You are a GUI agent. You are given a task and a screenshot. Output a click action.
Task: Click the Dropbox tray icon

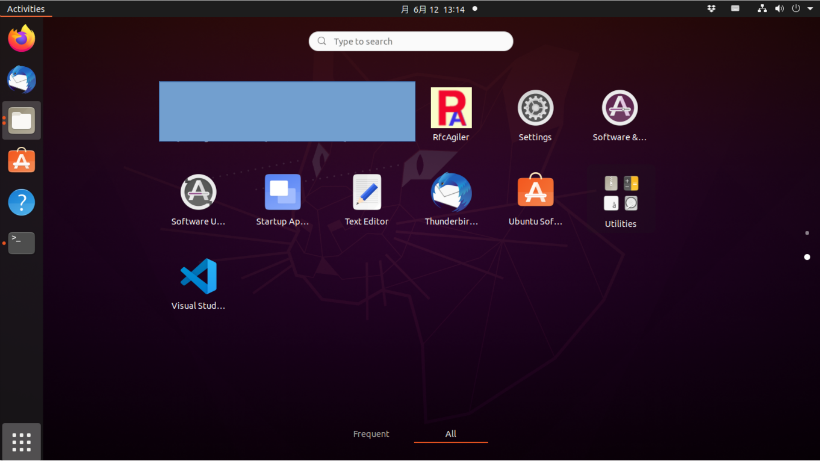click(711, 8)
